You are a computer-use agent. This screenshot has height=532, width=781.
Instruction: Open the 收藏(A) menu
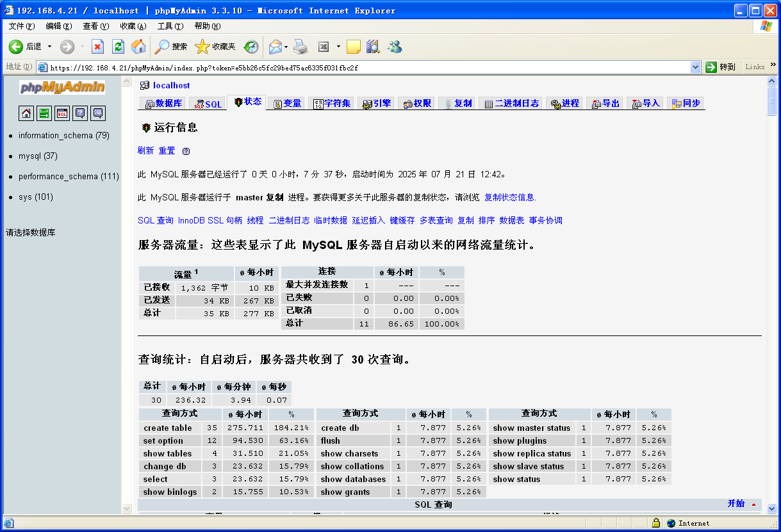133,26
